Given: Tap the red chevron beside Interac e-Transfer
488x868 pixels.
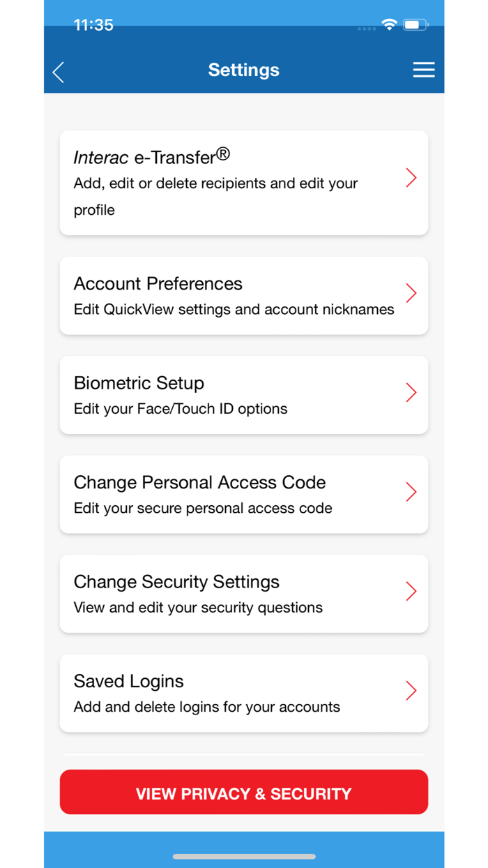Looking at the screenshot, I should point(411,178).
